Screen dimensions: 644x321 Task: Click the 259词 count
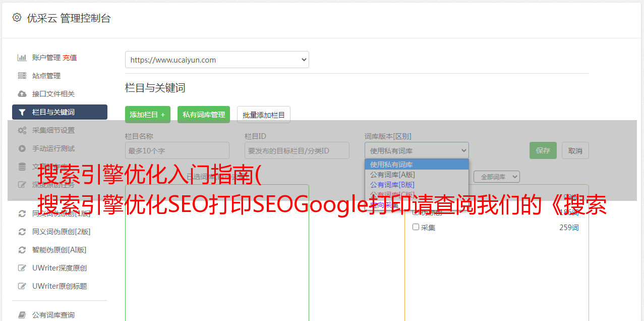(x=569, y=228)
